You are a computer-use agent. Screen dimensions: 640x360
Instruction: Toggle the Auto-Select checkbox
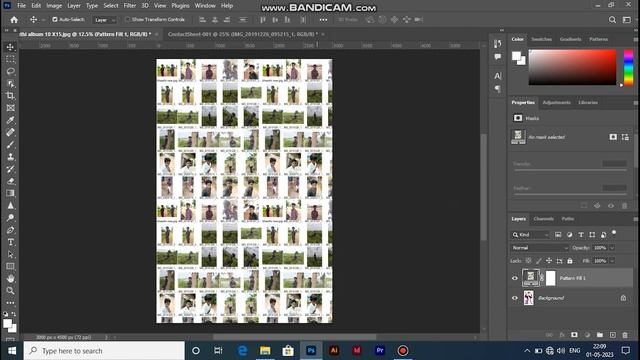coord(55,20)
